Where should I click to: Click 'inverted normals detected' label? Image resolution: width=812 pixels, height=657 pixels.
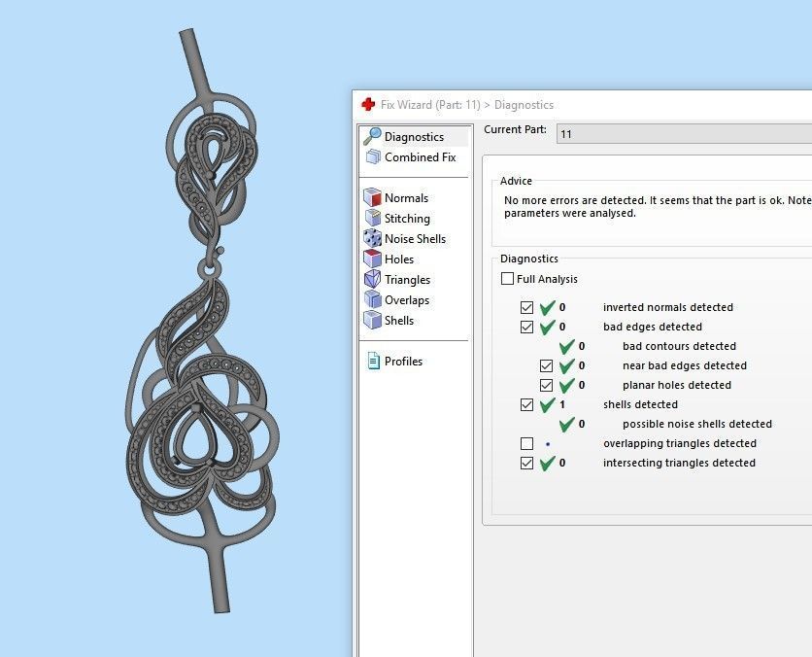(x=668, y=307)
